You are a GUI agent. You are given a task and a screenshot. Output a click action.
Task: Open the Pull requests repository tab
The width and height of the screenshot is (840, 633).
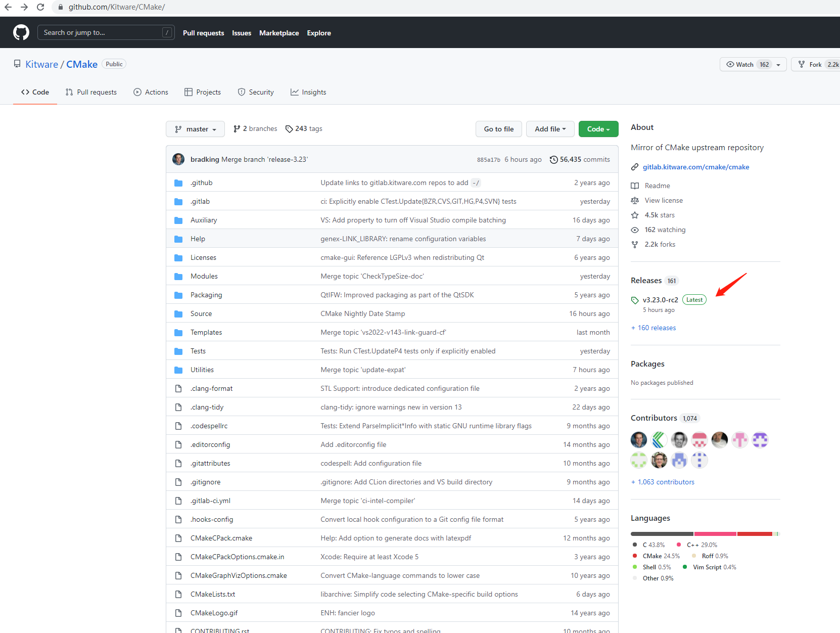[91, 92]
